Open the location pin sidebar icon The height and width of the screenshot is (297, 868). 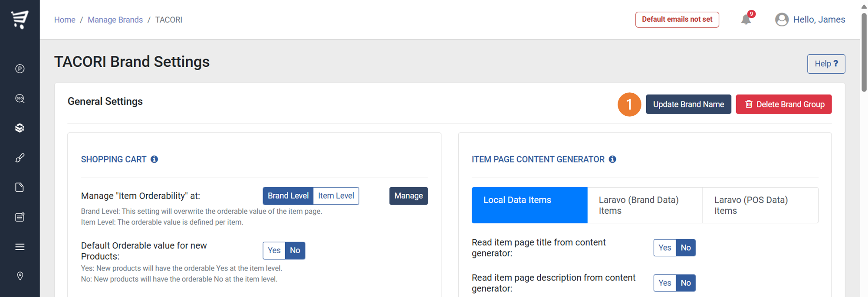(20, 276)
